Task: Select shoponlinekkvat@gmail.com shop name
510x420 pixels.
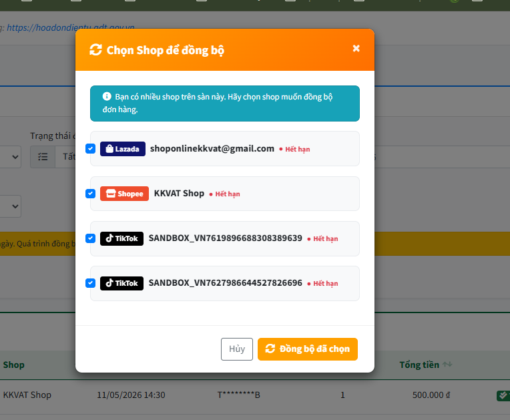Action: tap(212, 149)
